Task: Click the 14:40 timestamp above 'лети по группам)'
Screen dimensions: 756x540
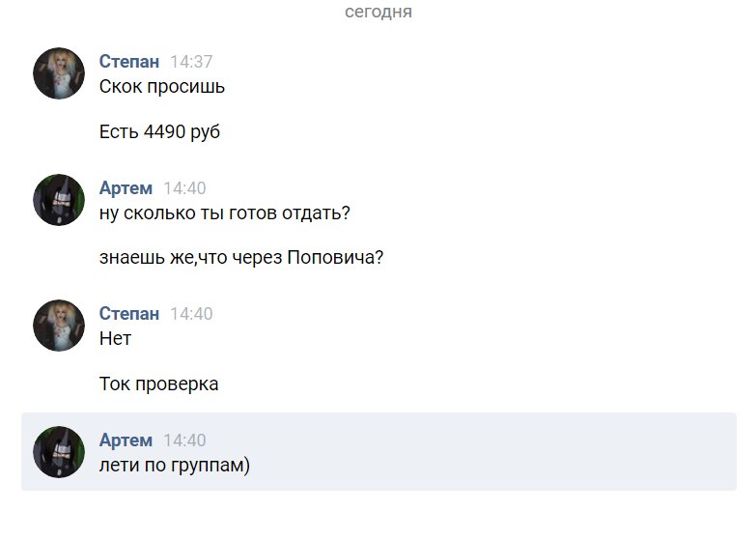Action: click(184, 441)
